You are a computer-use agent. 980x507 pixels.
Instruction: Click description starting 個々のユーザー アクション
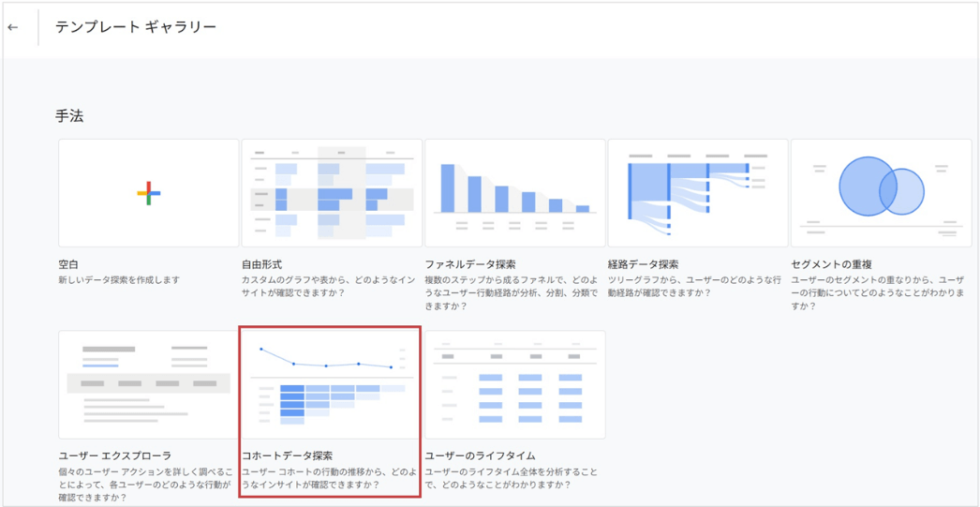point(145,485)
